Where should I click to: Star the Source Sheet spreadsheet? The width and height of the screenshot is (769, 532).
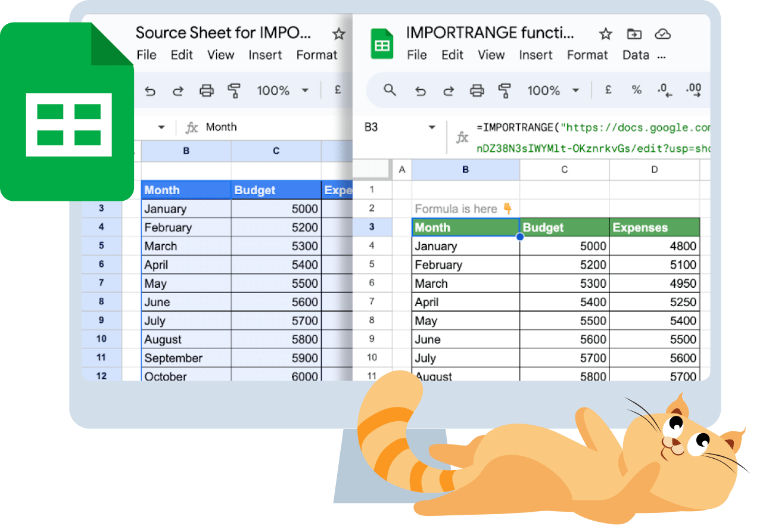pyautogui.click(x=339, y=34)
